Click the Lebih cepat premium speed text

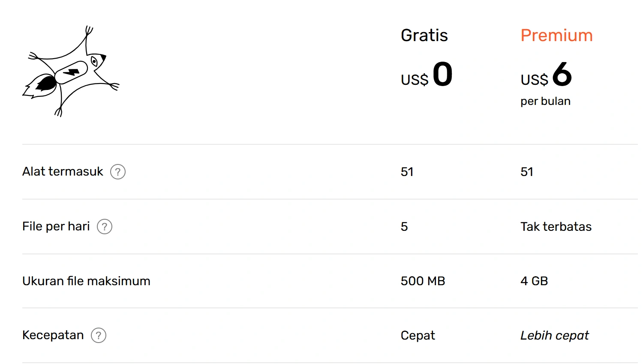tap(554, 335)
